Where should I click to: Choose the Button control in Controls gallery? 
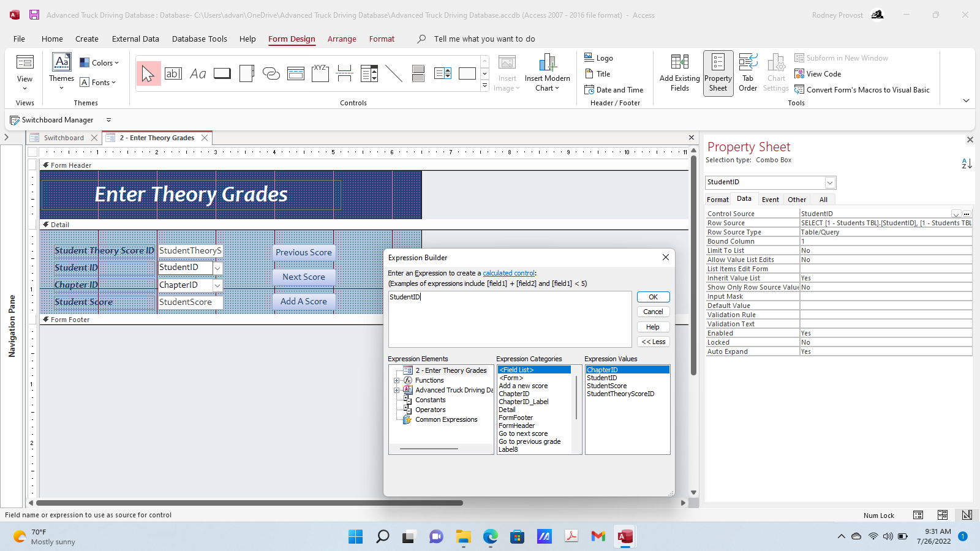coord(222,73)
